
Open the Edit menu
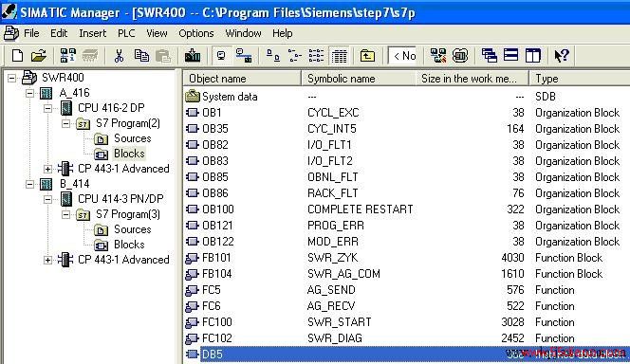[x=59, y=33]
